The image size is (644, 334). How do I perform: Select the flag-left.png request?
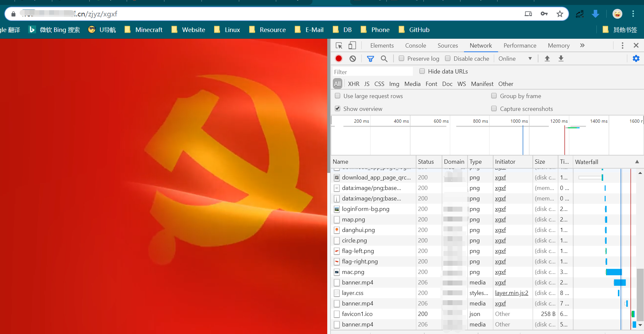pos(484,251)
